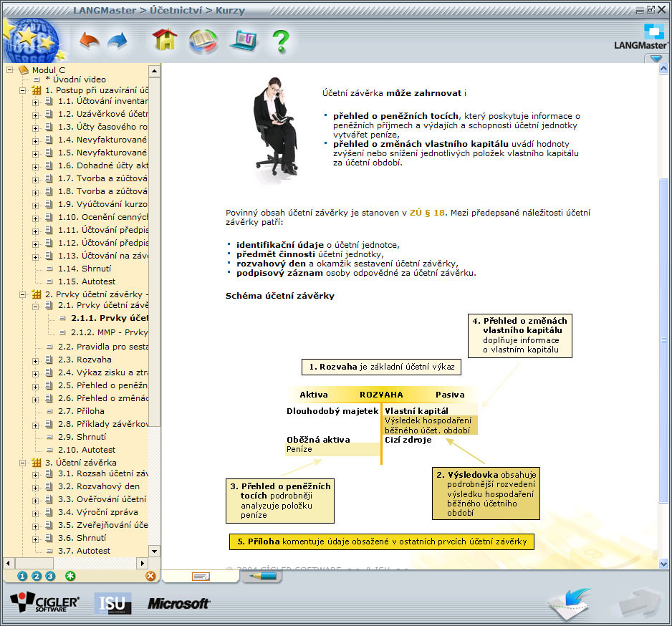Open 2.10. Autotest tree item
672x626 pixels.
point(87,450)
